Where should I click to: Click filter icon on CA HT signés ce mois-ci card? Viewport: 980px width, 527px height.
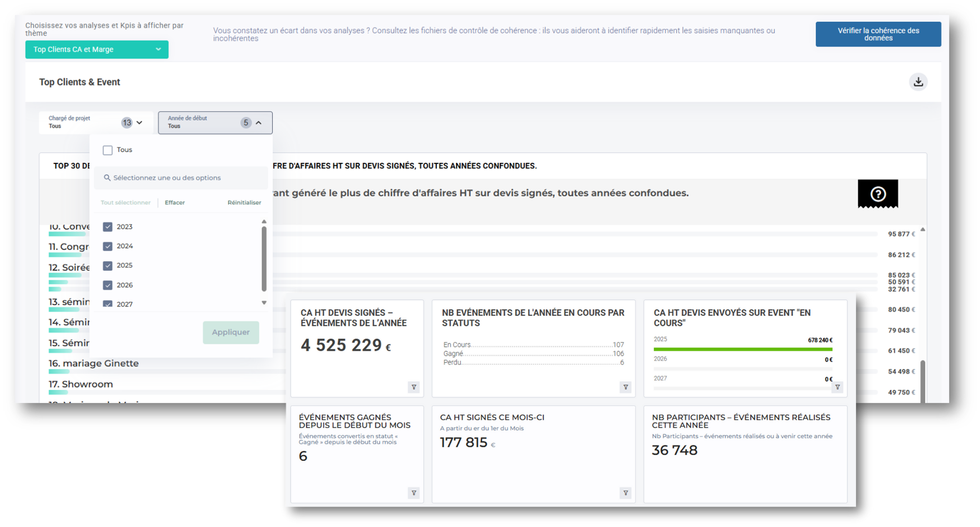625,493
